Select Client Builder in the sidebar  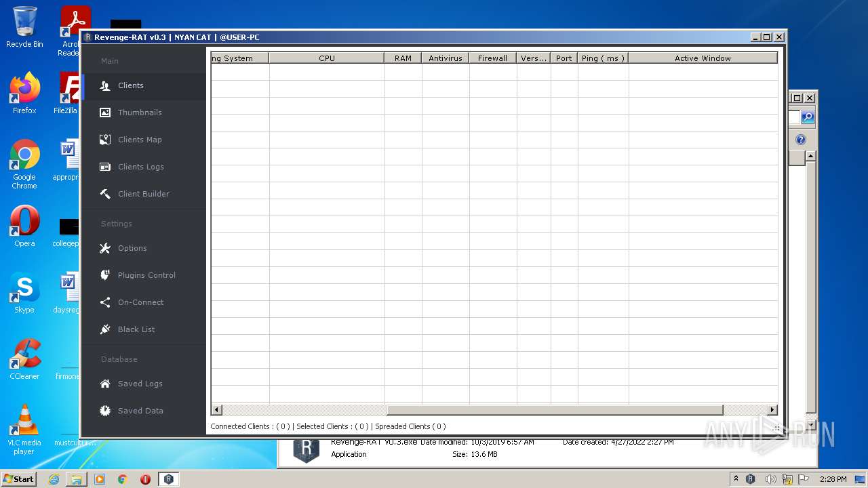[x=144, y=194]
